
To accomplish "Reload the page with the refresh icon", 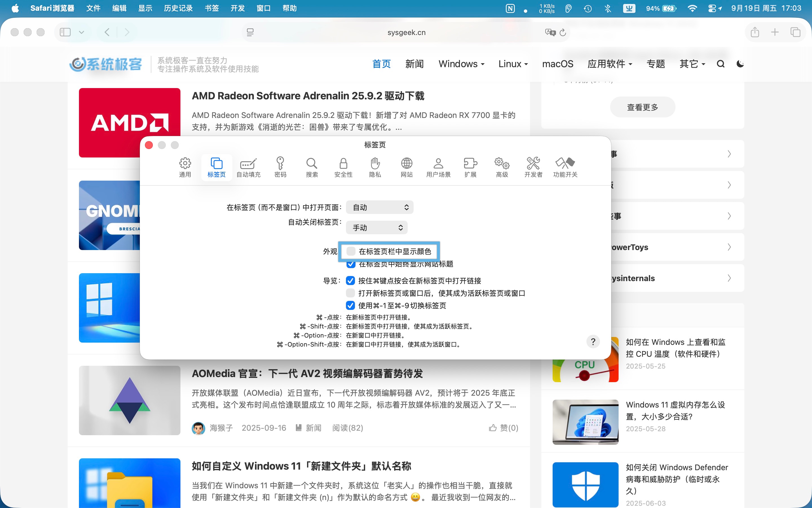I will (x=563, y=32).
